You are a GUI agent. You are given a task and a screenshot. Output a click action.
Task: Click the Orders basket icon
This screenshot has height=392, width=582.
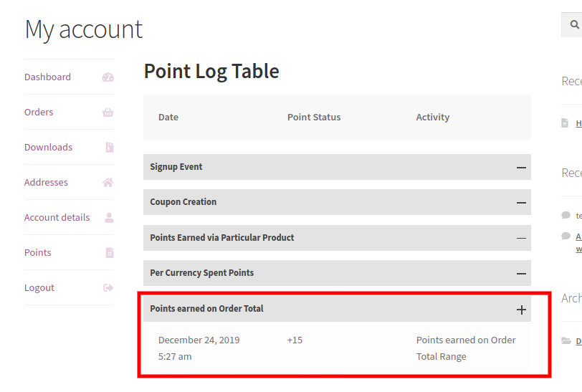[108, 113]
